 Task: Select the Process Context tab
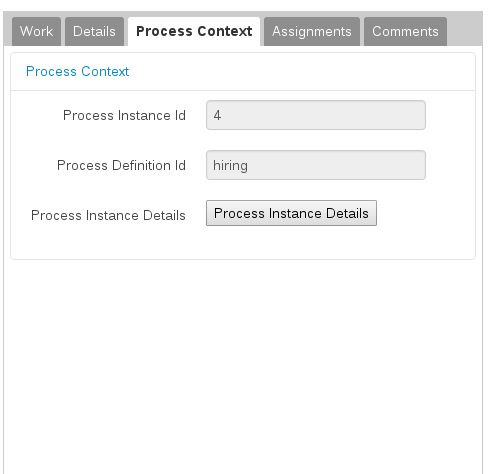pyautogui.click(x=194, y=32)
